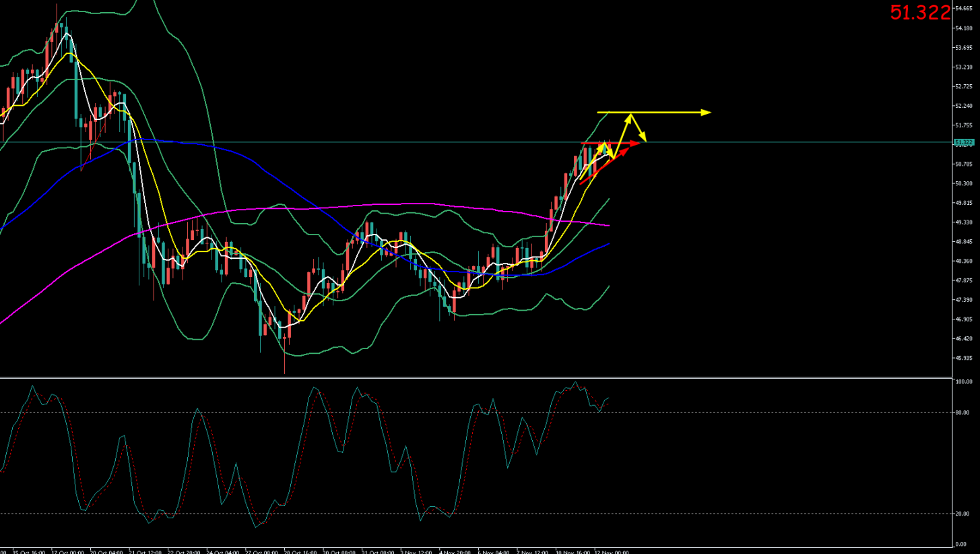Click the 54.665 label on price axis
This screenshot has width=980, height=554.
click(x=964, y=9)
